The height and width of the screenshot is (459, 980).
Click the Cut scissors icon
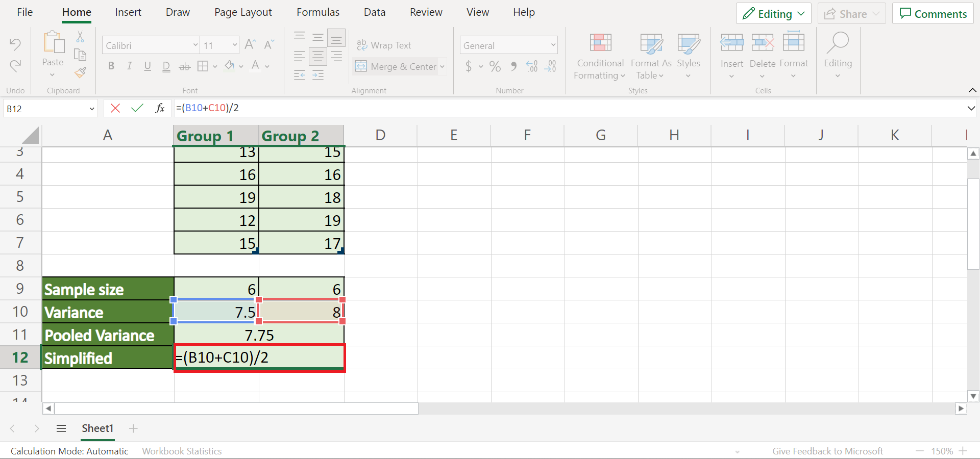[80, 37]
